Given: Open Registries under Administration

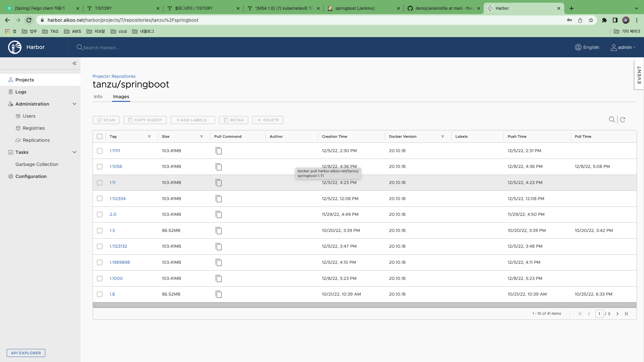Looking at the screenshot, I should pyautogui.click(x=34, y=128).
